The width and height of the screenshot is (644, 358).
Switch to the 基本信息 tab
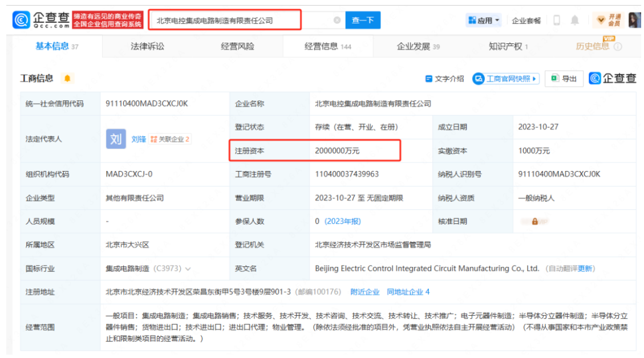tap(56, 46)
